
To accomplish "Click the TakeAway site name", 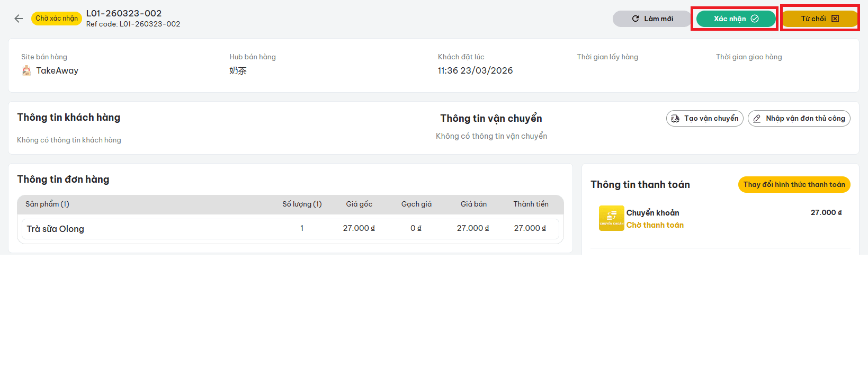I will (x=57, y=70).
